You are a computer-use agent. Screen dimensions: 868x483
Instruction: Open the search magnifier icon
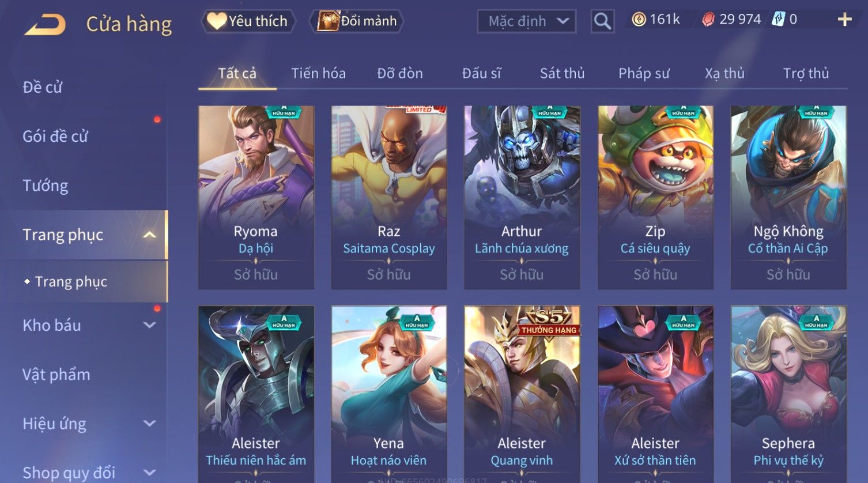(602, 21)
